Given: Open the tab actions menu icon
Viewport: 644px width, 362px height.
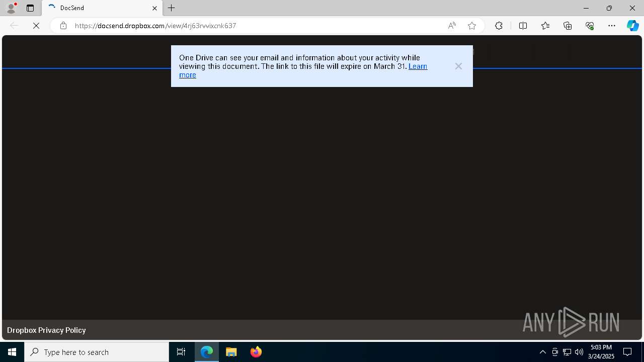Looking at the screenshot, I should click(30, 8).
